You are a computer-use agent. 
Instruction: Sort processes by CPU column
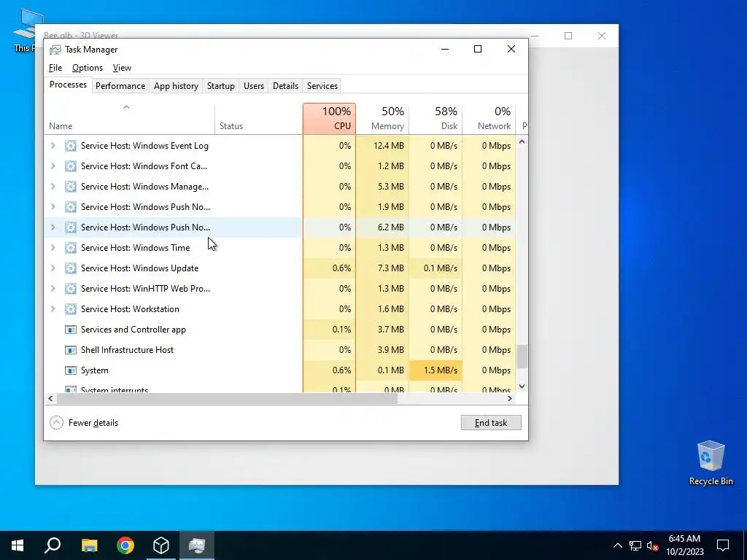pos(329,119)
